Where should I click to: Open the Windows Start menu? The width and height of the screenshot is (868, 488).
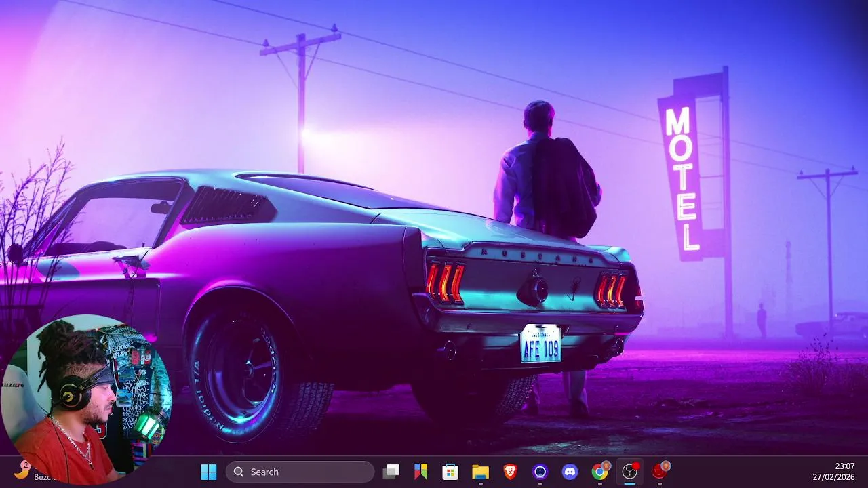(209, 472)
